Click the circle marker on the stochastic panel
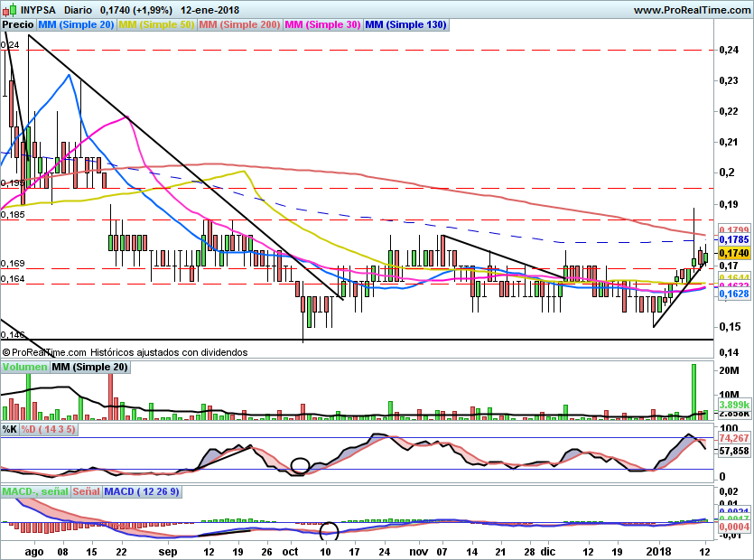Viewport: 754px width, 560px height. tap(300, 466)
